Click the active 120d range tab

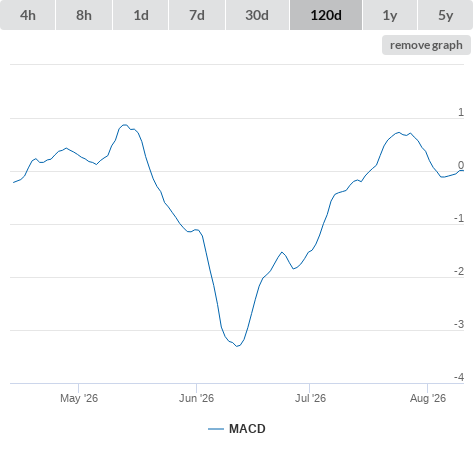[326, 15]
